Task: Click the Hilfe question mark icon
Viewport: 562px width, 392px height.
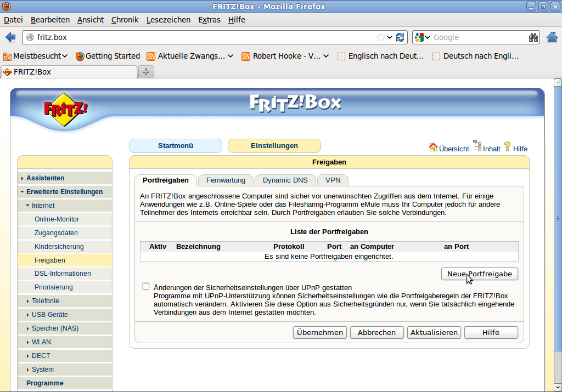Action: click(x=507, y=146)
